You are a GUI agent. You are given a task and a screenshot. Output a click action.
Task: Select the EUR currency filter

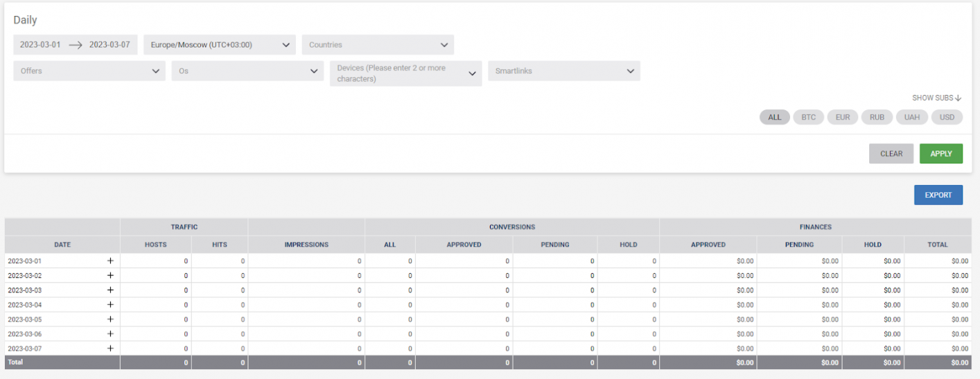click(843, 117)
